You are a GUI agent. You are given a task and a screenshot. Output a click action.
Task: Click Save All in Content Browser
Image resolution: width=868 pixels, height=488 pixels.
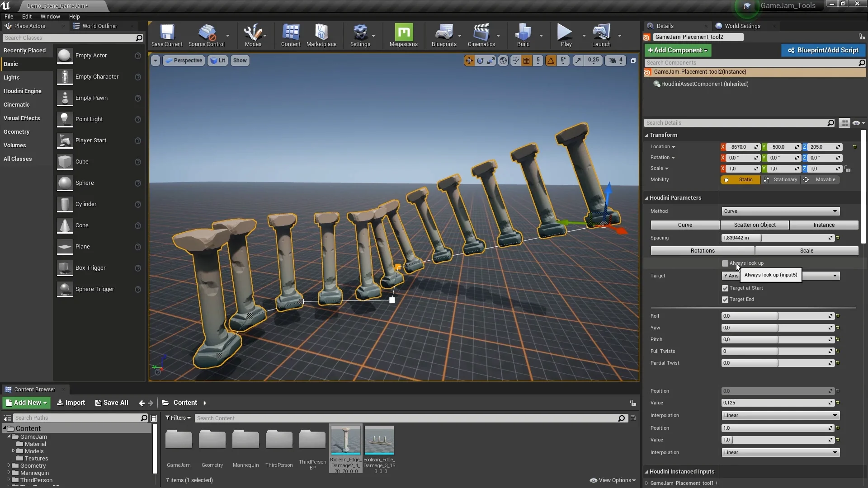click(x=111, y=403)
